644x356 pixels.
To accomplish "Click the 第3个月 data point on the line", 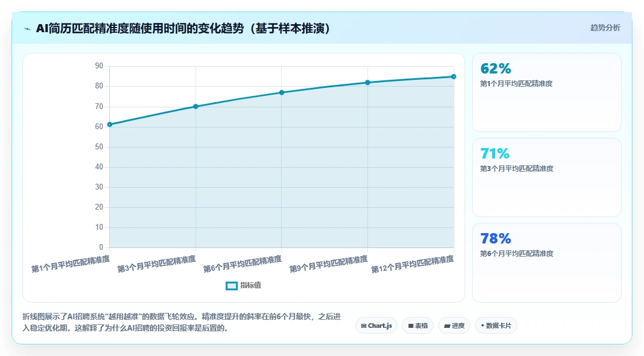I will (x=195, y=107).
